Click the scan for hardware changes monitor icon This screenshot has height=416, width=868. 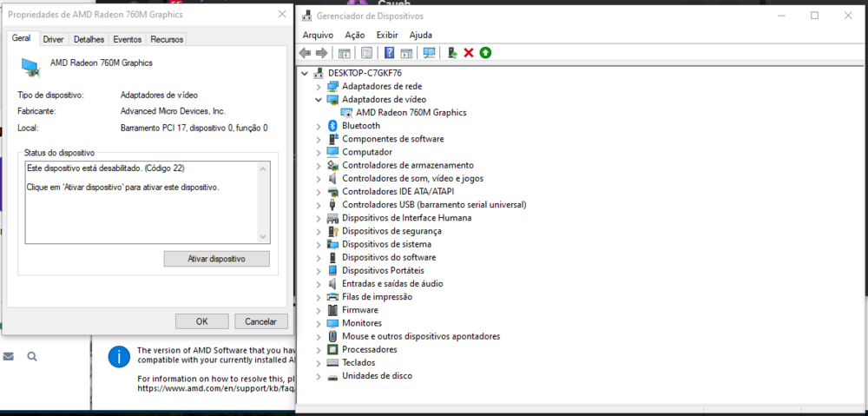(x=429, y=53)
